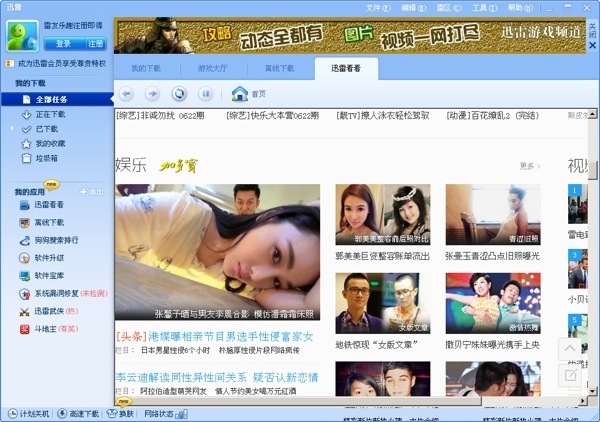Screen dimensions: 600x422
Task: Click the page scroll-to-top arrow button
Action: click(x=570, y=349)
